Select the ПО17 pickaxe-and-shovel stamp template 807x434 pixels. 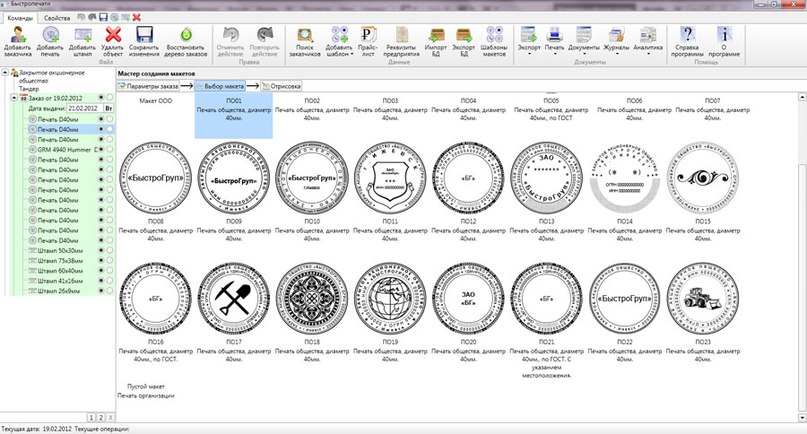point(234,302)
